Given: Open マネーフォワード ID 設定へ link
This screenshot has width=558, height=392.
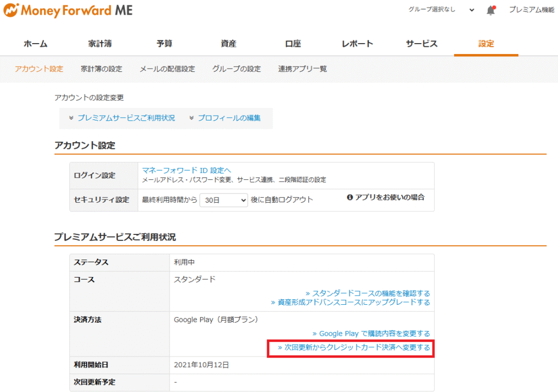Looking at the screenshot, I should [186, 170].
